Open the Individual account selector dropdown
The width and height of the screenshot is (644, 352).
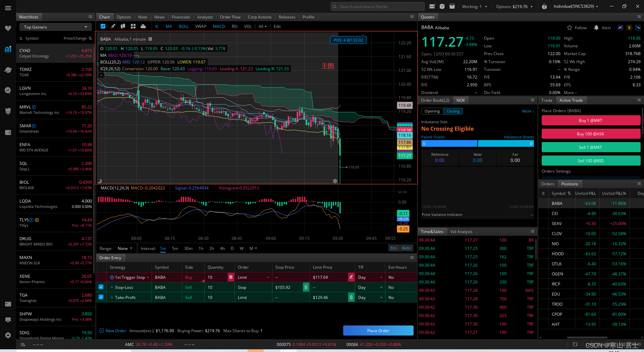[576, 6]
